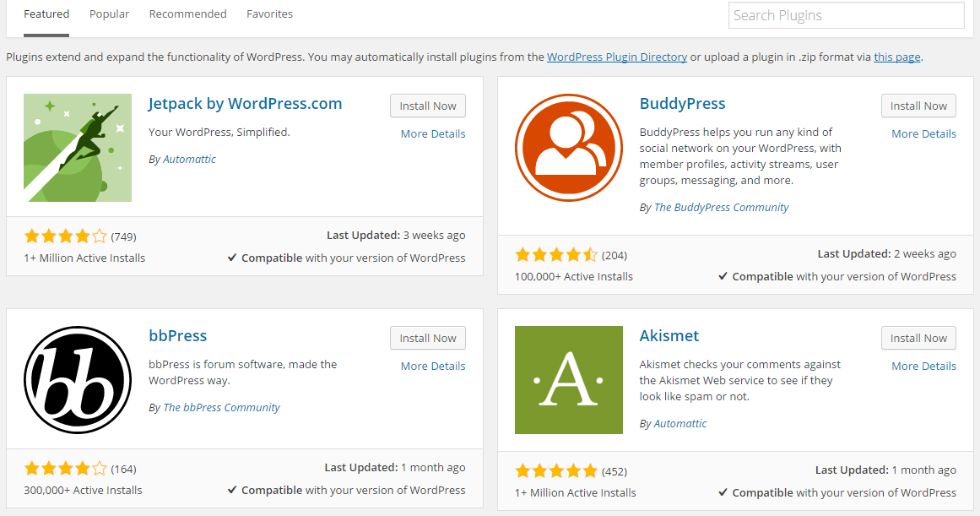Open the Recommended plugins tab

(187, 14)
